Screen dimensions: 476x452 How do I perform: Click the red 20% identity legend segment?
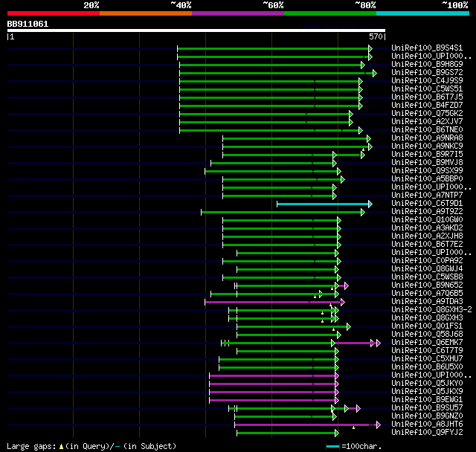(x=54, y=13)
